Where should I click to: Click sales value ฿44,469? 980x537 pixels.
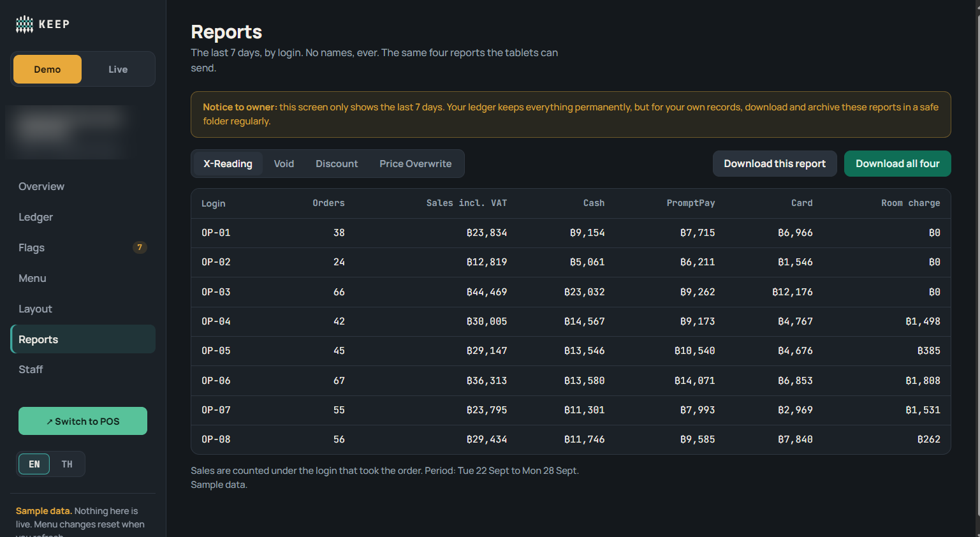pyautogui.click(x=486, y=292)
